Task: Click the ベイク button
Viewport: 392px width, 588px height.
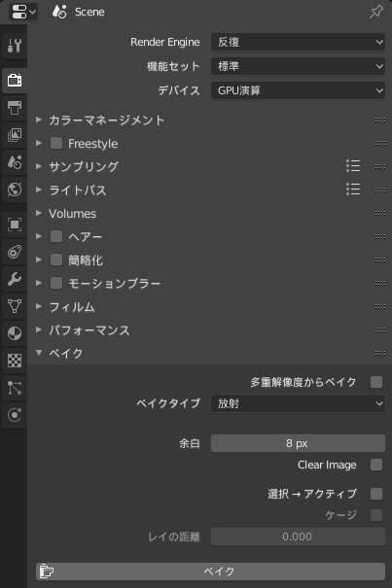Action: 211,571
